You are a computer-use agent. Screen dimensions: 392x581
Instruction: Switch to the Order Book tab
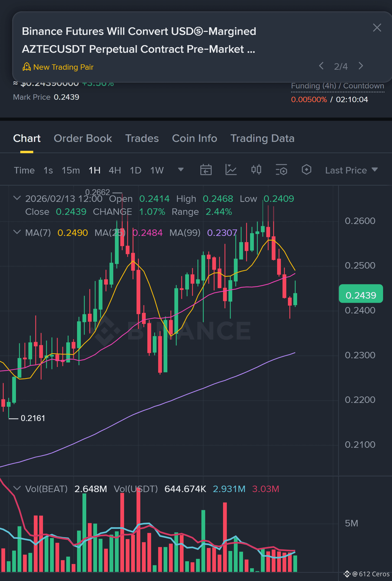tap(83, 138)
